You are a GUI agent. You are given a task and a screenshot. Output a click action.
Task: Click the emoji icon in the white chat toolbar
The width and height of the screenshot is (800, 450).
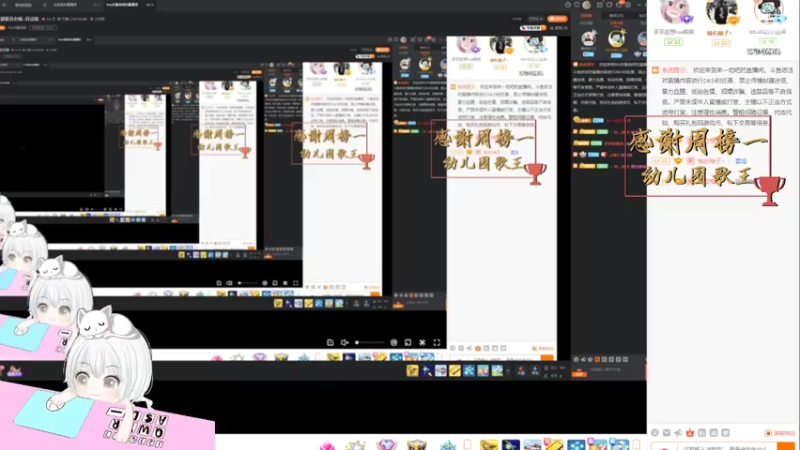[x=655, y=433]
